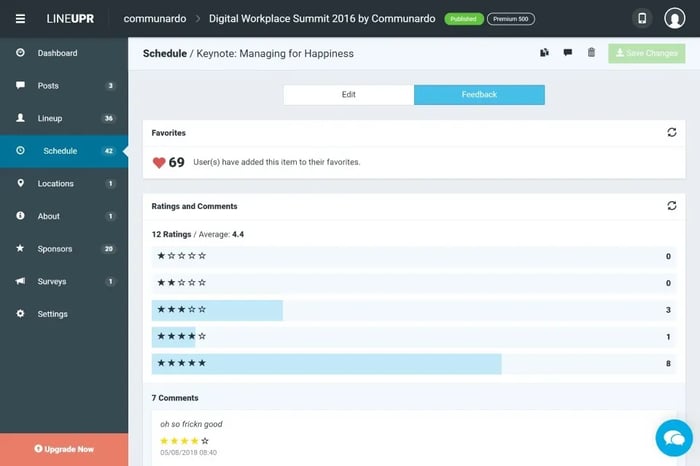Open Surveys in the sidebar

click(64, 281)
